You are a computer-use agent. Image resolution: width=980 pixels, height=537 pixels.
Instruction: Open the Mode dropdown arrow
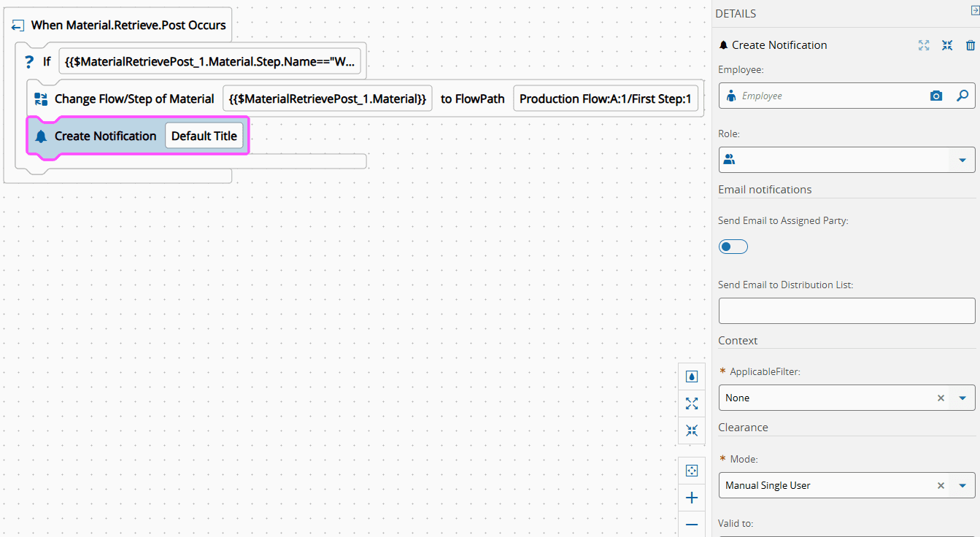click(x=962, y=486)
